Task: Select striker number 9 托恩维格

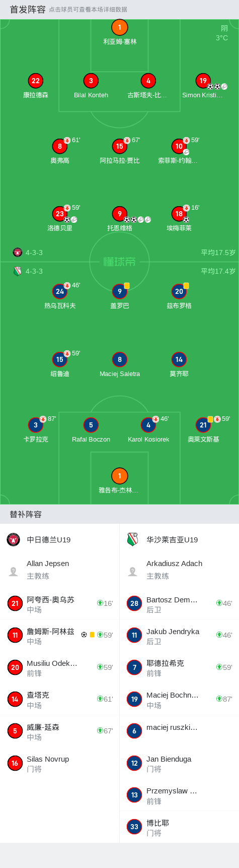Action: [x=120, y=219]
